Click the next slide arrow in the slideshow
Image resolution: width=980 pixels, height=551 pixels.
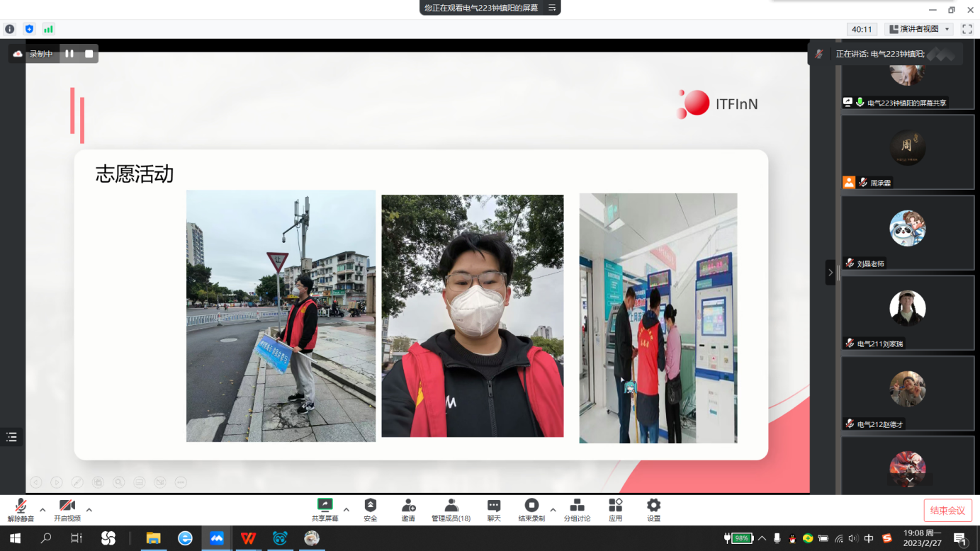click(56, 482)
